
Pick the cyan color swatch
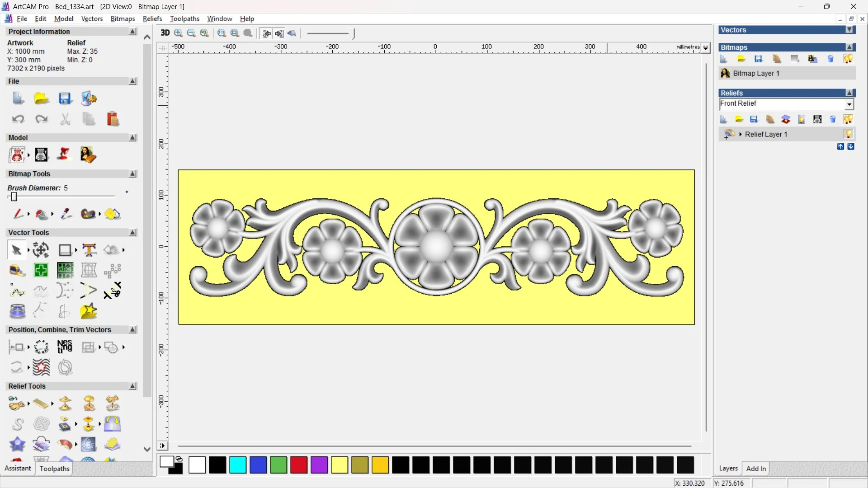click(x=238, y=465)
